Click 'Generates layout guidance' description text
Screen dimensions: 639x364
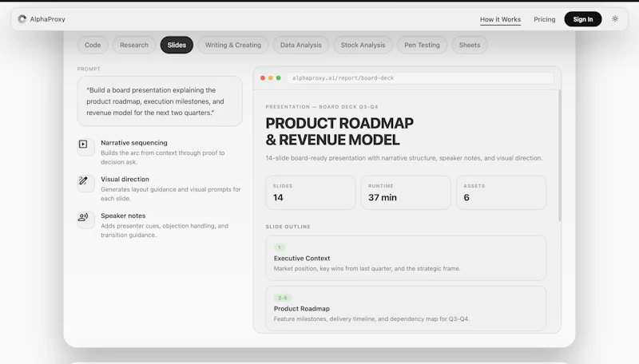(x=171, y=194)
